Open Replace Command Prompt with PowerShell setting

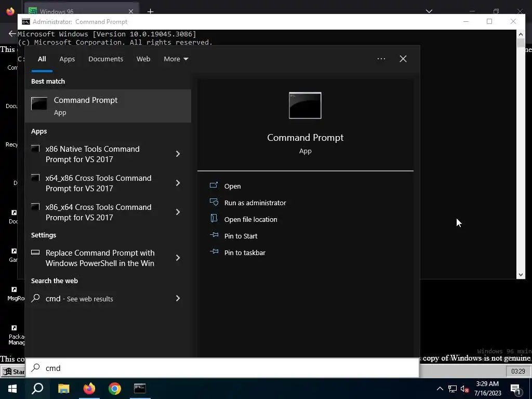(98, 258)
